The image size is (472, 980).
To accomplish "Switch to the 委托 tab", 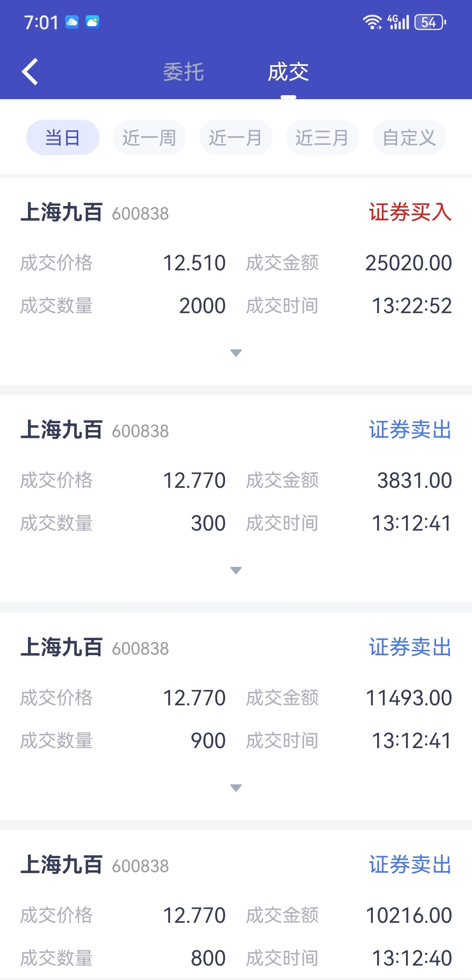I will [184, 72].
